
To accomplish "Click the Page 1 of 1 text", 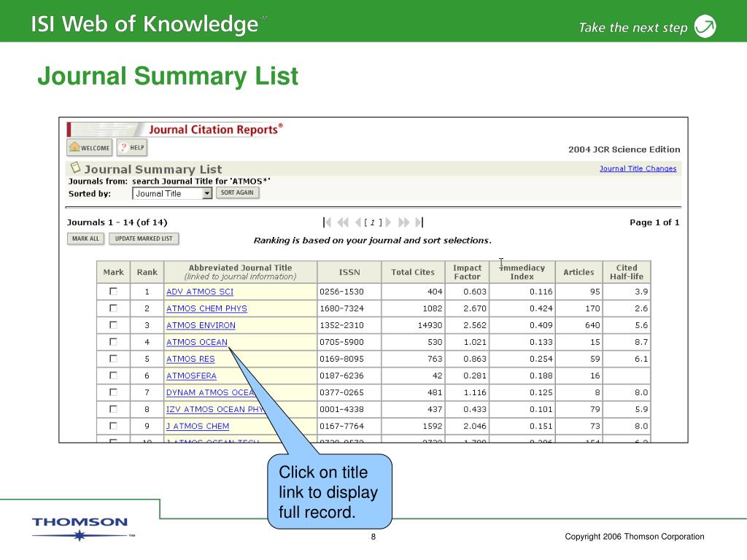I will (x=654, y=222).
